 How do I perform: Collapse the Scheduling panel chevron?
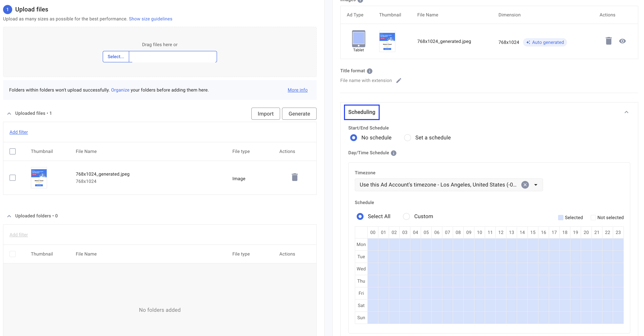[x=626, y=112]
